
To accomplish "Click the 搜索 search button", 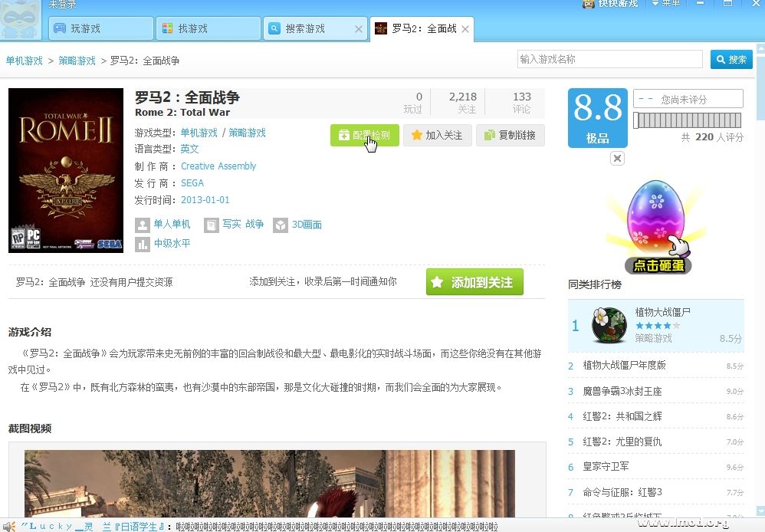I will pos(731,59).
